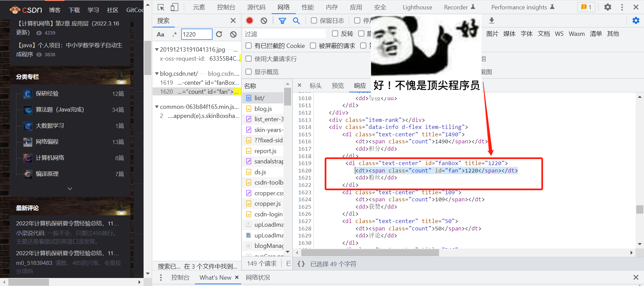Close the response details pane
Viewport: 644px width, 286px height.
(300, 85)
